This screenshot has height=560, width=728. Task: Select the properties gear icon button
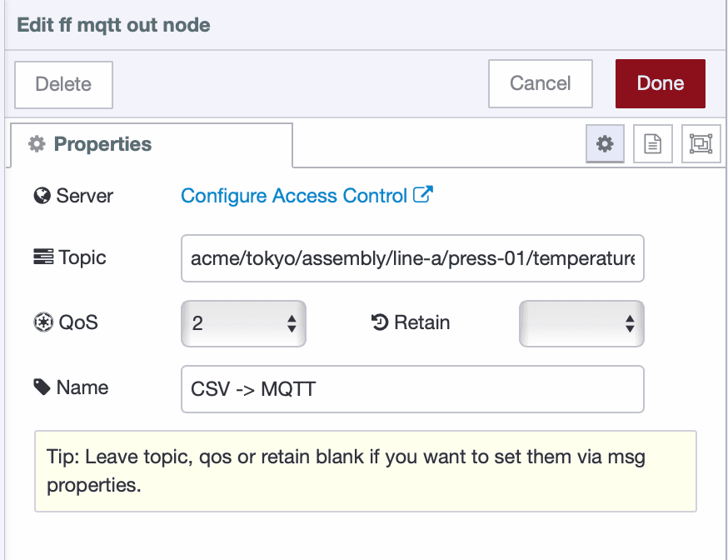click(x=604, y=143)
